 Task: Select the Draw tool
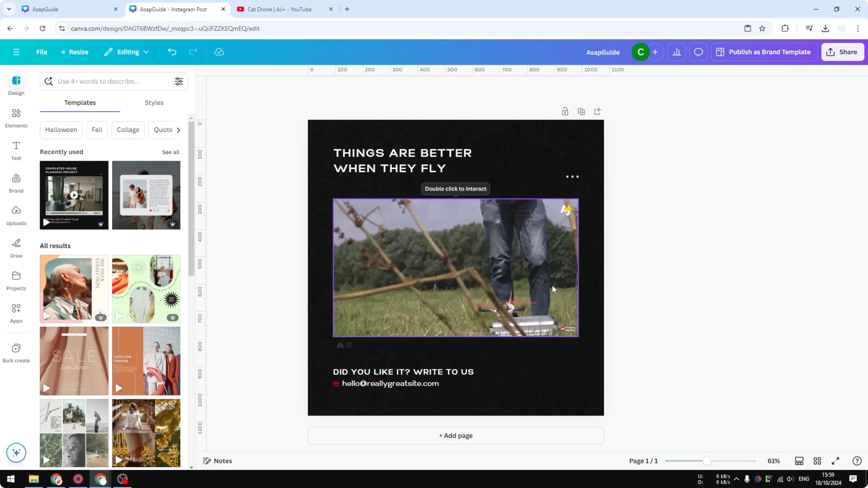pos(16,248)
